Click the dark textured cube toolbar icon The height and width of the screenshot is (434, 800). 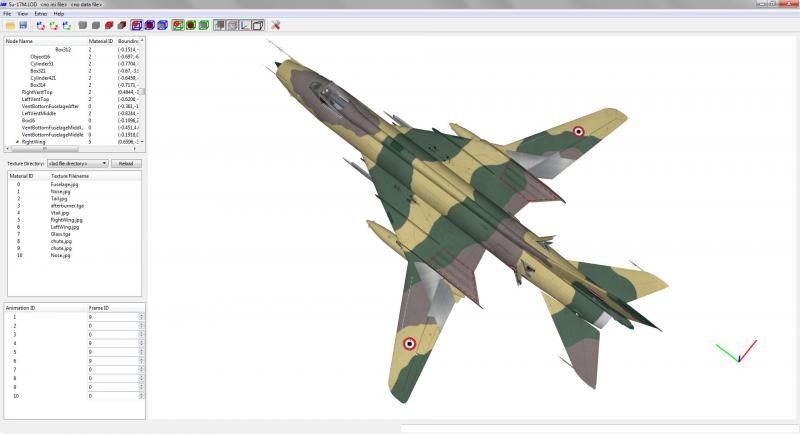(x=121, y=25)
